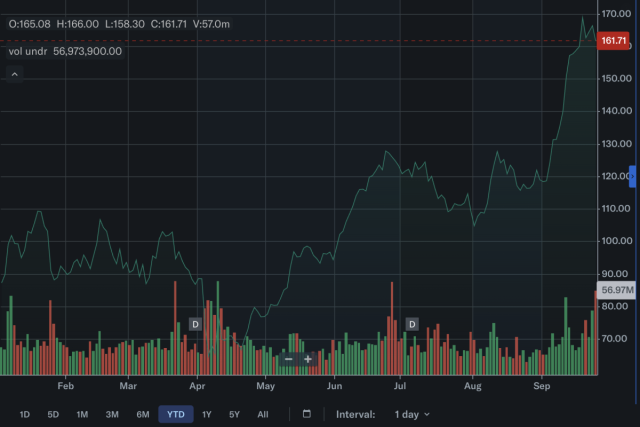Click the zoom out minus icon
This screenshot has width=640, height=427.
[x=288, y=359]
